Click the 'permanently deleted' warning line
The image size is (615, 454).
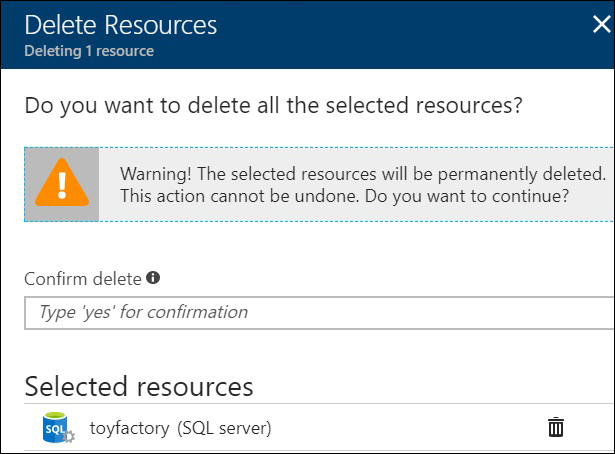(363, 174)
